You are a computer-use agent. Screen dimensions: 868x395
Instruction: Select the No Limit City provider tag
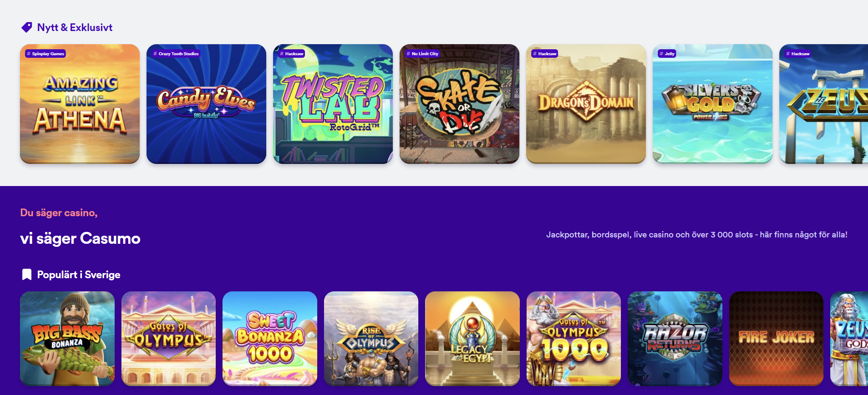pyautogui.click(x=422, y=54)
